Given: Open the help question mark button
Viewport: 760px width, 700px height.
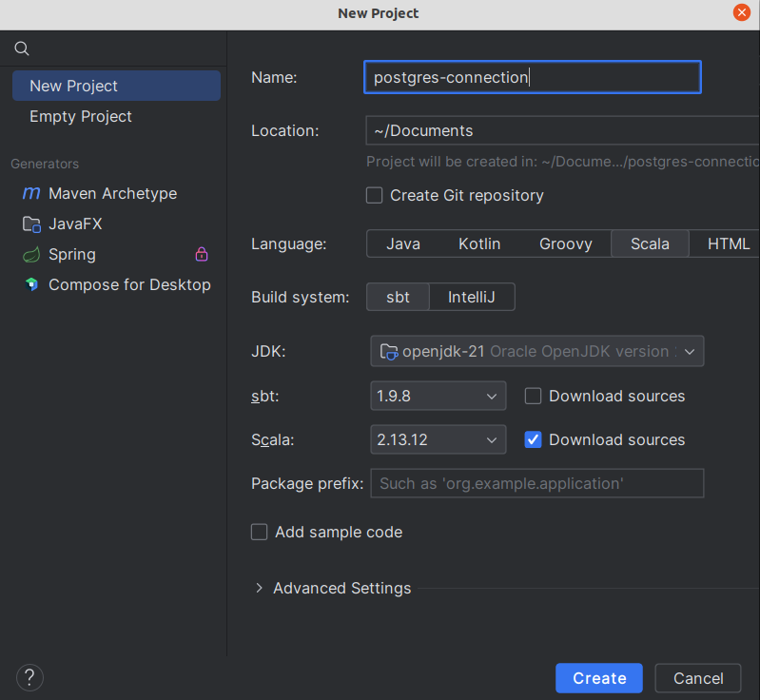Looking at the screenshot, I should [x=30, y=678].
